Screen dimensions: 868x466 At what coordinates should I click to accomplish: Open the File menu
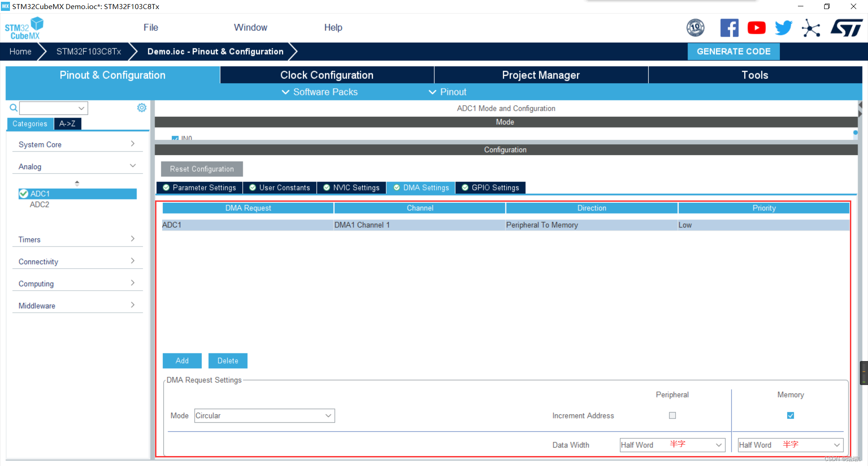click(151, 28)
